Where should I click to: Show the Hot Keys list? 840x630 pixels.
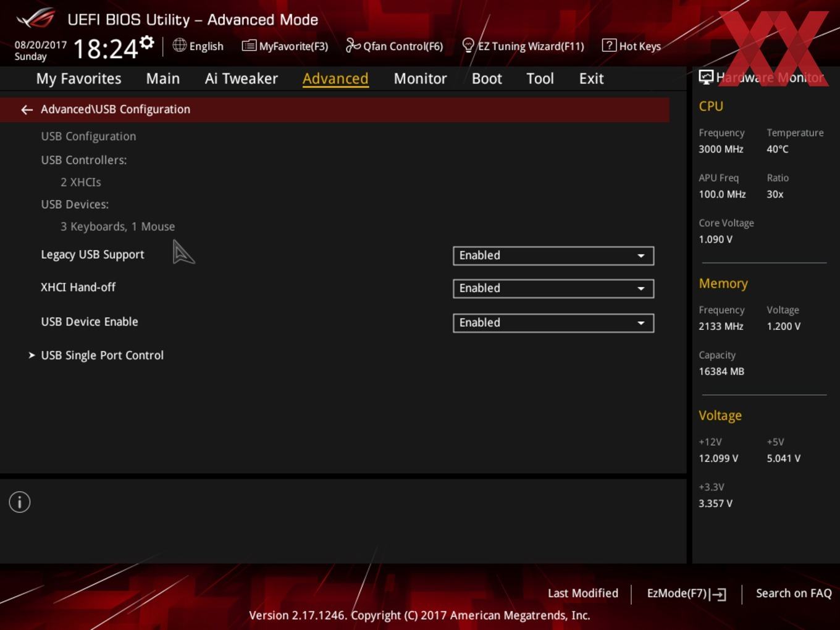640,46
